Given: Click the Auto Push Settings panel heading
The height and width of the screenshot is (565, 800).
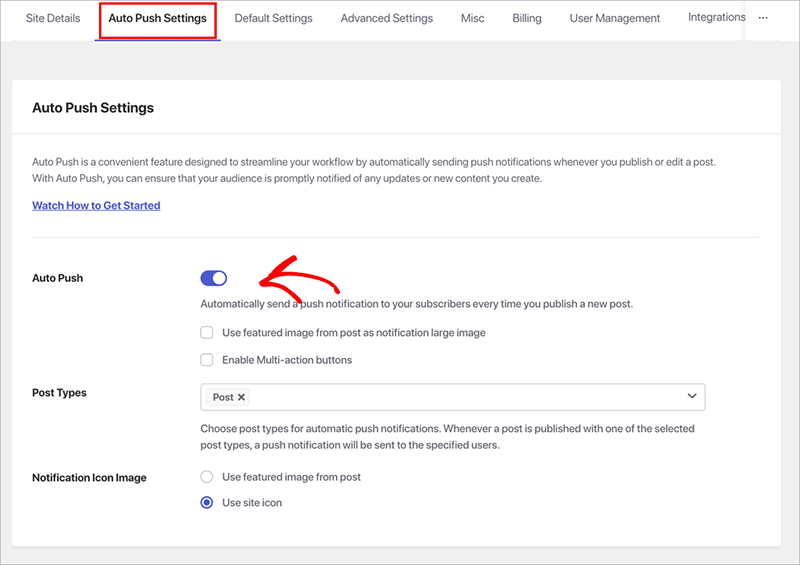Looking at the screenshot, I should tap(93, 108).
